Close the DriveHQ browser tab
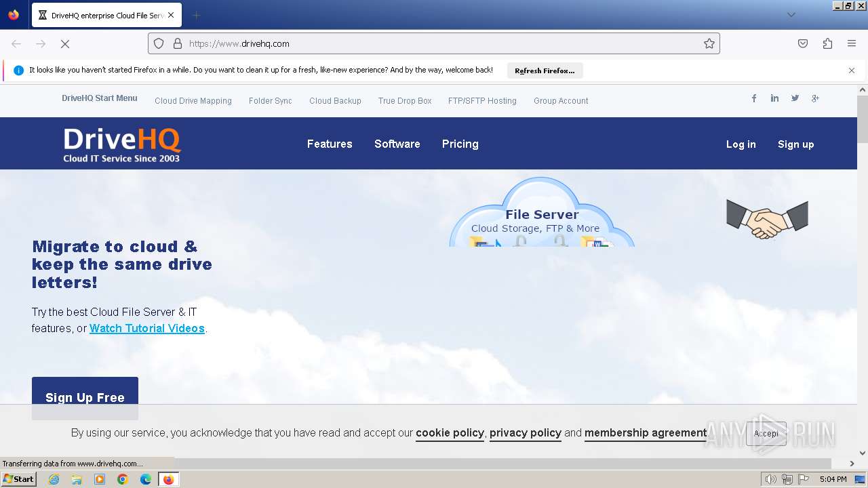 (x=171, y=15)
